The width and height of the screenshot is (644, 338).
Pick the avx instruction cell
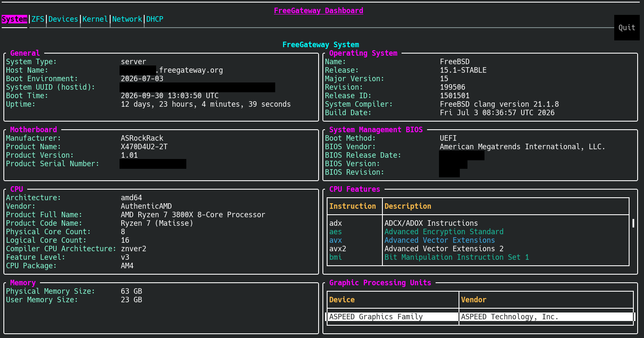click(336, 240)
